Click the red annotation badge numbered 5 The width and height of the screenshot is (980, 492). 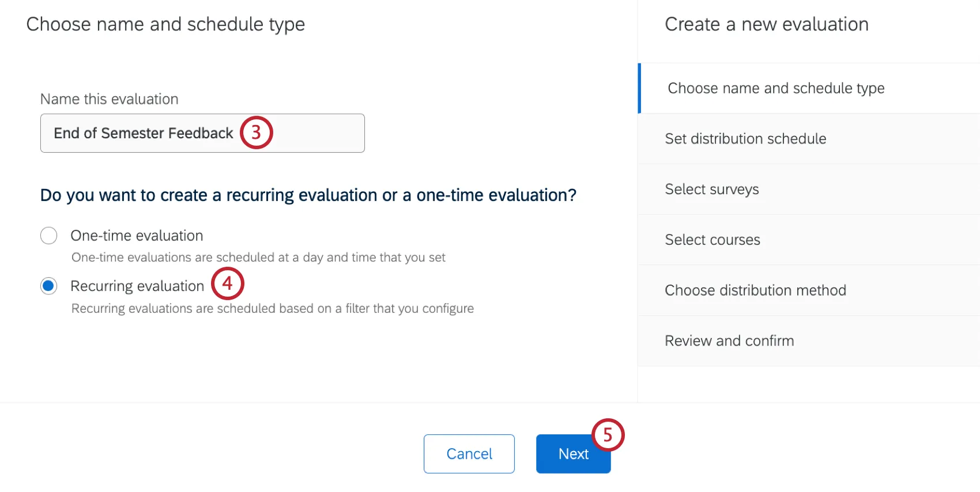(x=608, y=436)
